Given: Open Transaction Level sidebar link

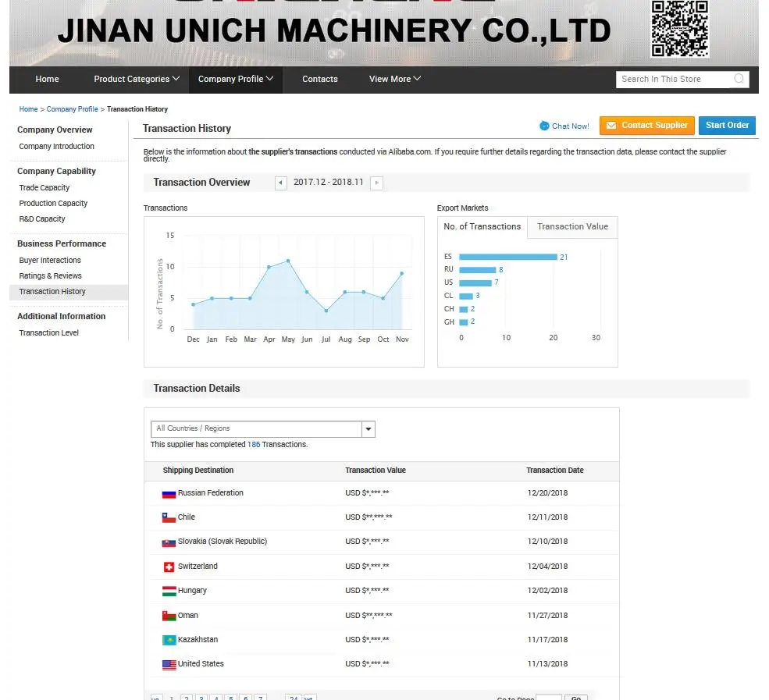Looking at the screenshot, I should pos(48,333).
